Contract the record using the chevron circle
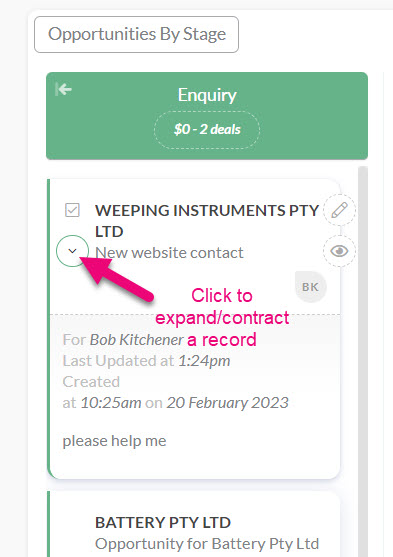This screenshot has height=557, width=393. point(72,251)
